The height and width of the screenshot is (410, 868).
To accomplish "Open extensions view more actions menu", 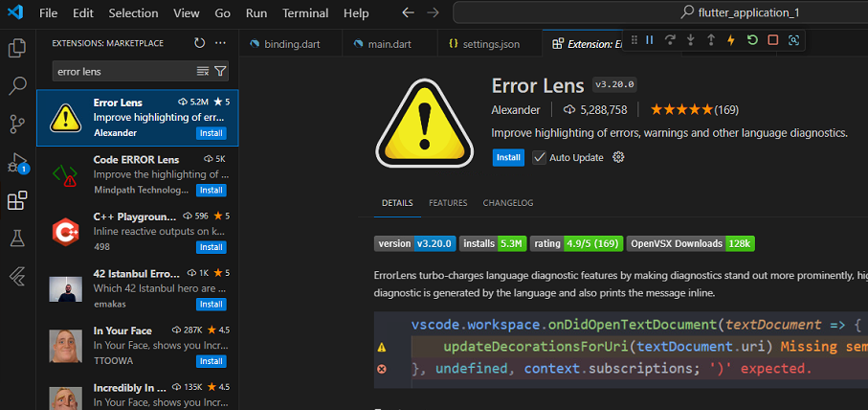I will (220, 43).
